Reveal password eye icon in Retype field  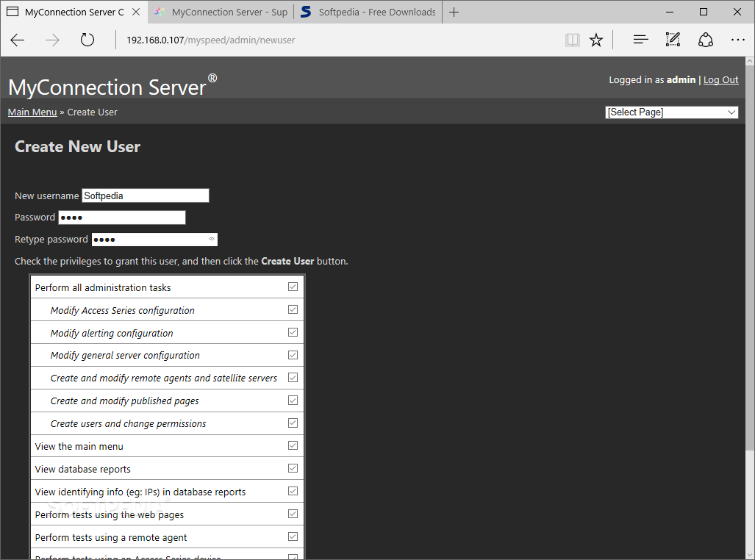click(212, 240)
